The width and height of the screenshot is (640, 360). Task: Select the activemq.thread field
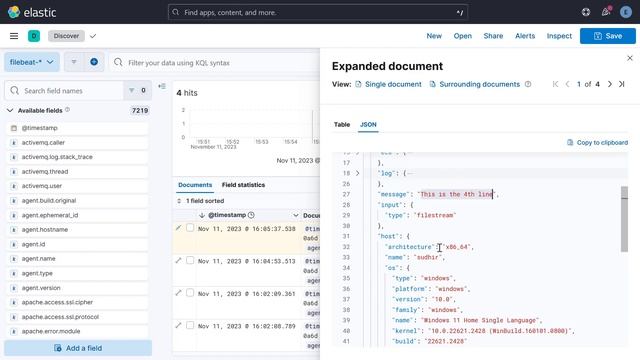tap(77, 172)
